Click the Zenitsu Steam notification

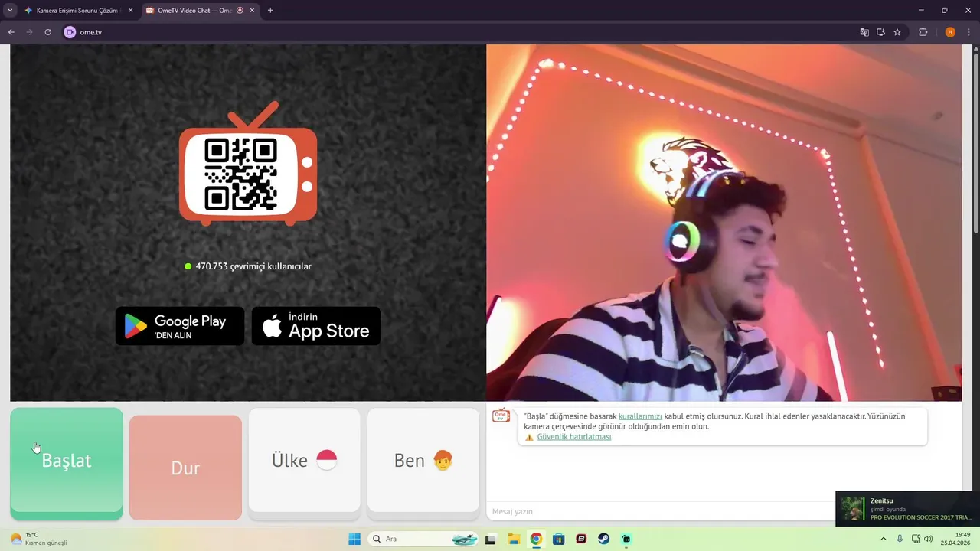907,509
